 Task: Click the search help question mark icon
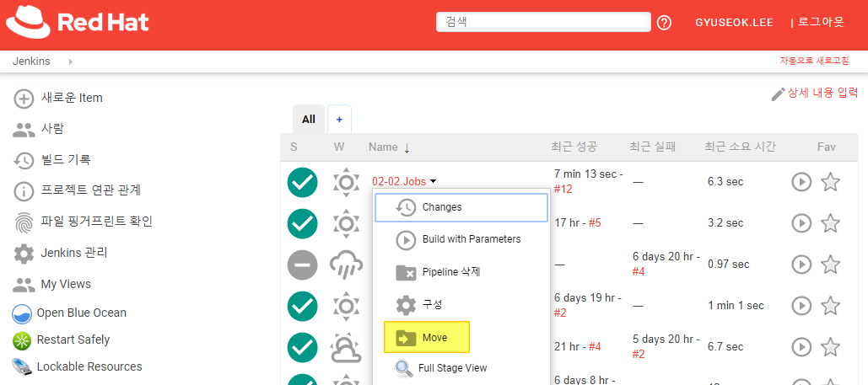pyautogui.click(x=664, y=23)
